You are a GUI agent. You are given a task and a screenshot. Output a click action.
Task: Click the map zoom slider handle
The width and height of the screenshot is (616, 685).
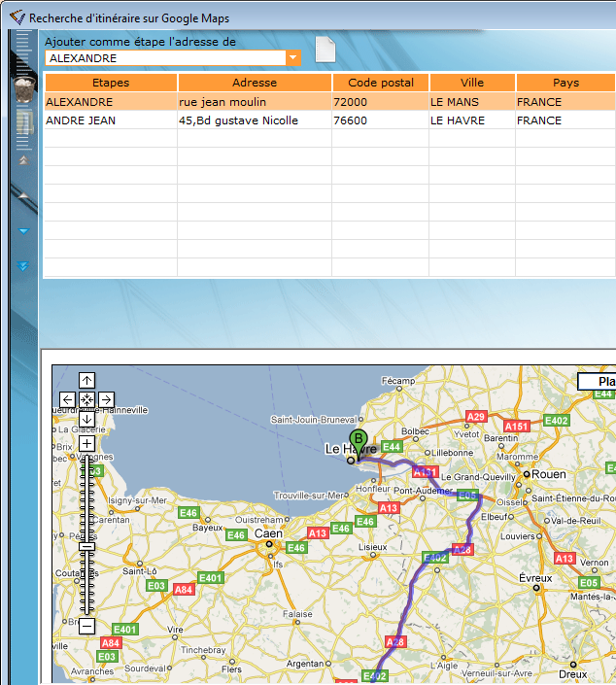86,546
